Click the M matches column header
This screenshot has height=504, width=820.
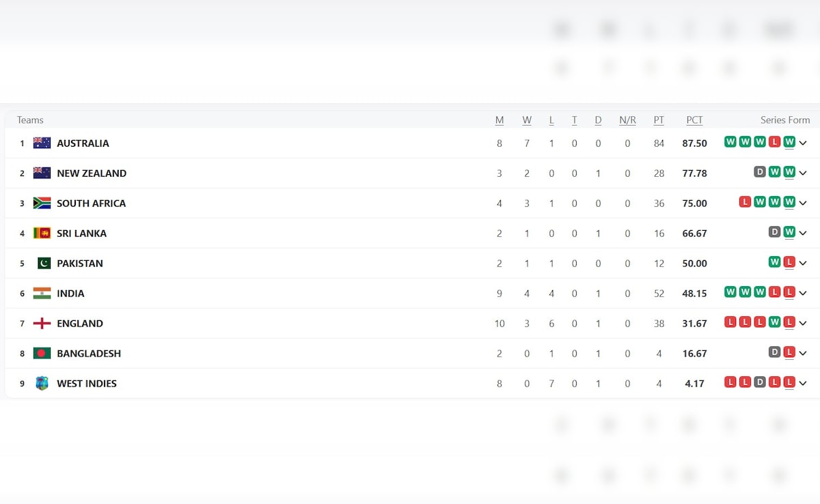coord(500,120)
